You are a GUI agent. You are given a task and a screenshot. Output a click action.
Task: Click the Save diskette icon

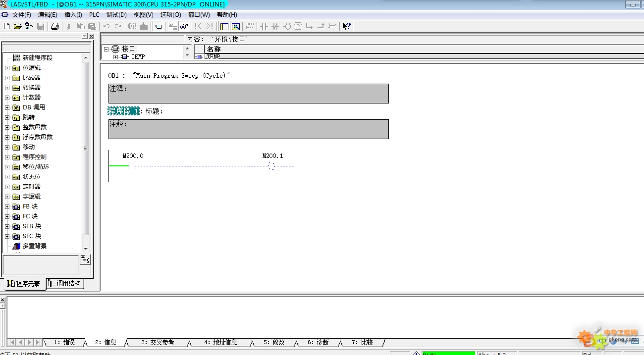pyautogui.click(x=40, y=26)
